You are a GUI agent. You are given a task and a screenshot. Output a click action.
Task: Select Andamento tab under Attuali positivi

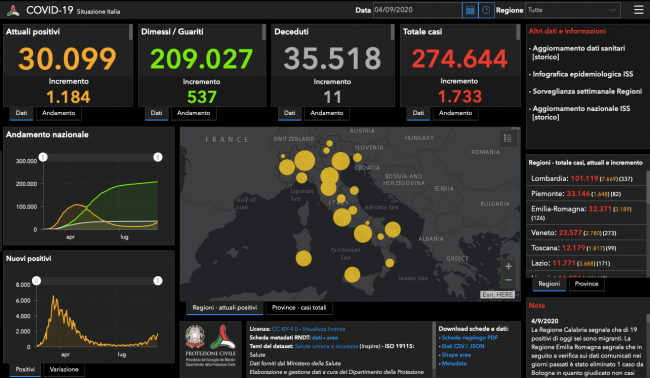point(58,113)
